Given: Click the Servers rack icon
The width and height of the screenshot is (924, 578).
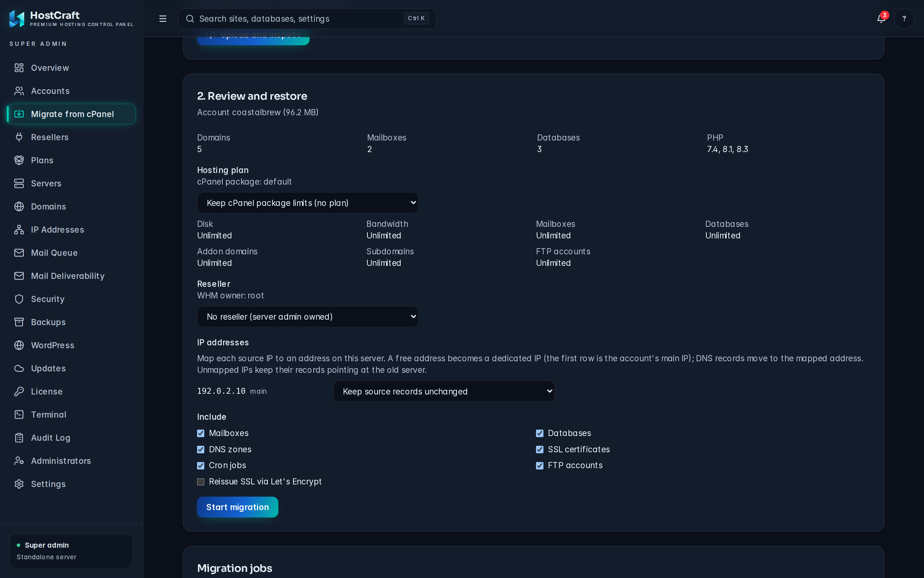Looking at the screenshot, I should [x=19, y=184].
